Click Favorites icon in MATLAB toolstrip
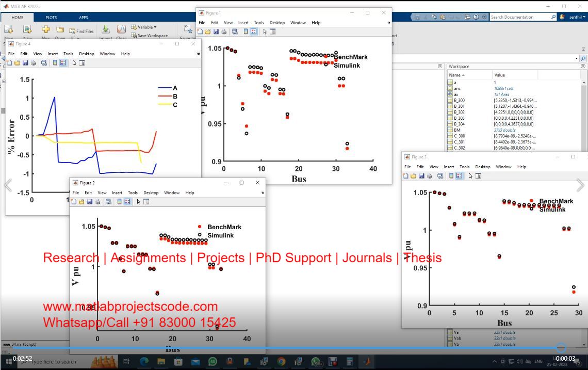The width and height of the screenshot is (588, 370). pos(188,29)
